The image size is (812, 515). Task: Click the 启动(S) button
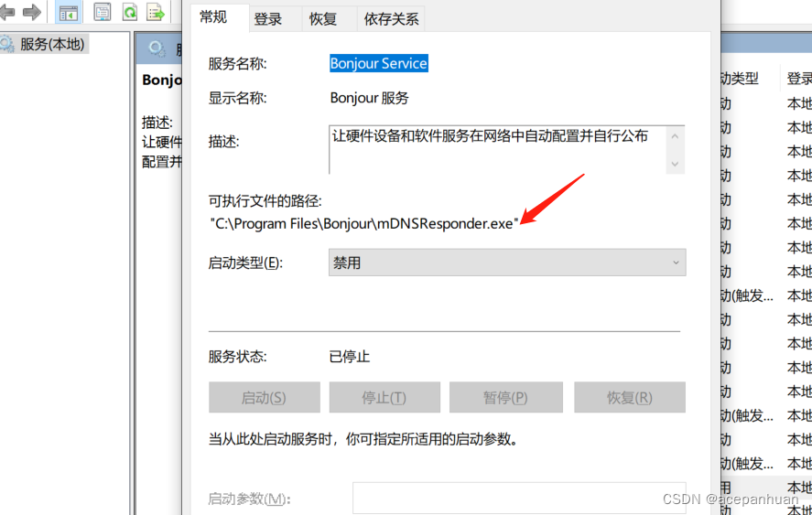click(265, 398)
